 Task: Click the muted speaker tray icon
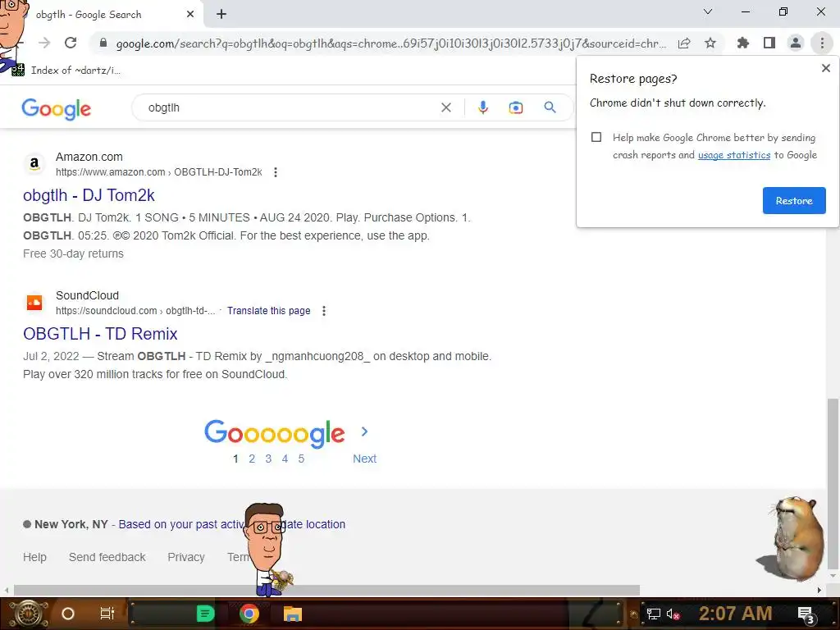(x=673, y=614)
